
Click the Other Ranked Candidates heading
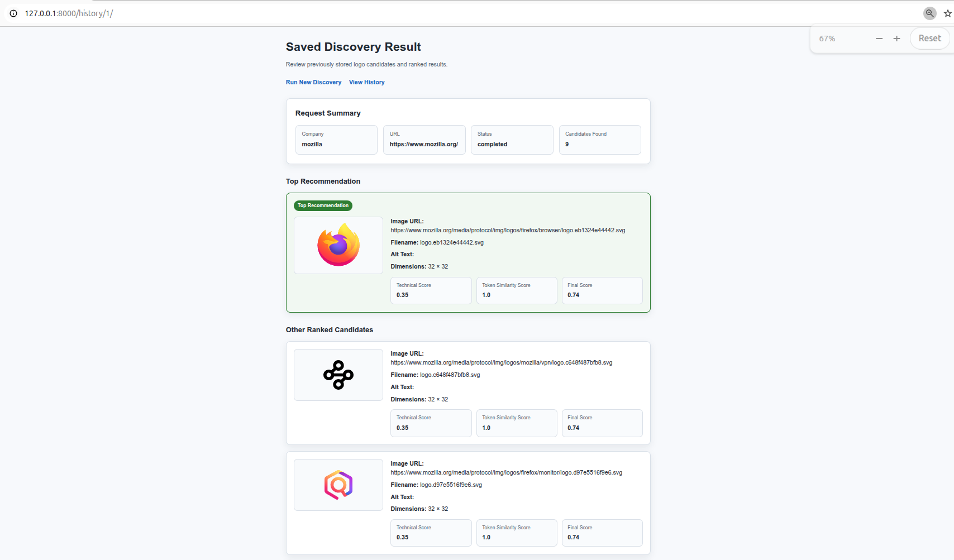tap(330, 330)
